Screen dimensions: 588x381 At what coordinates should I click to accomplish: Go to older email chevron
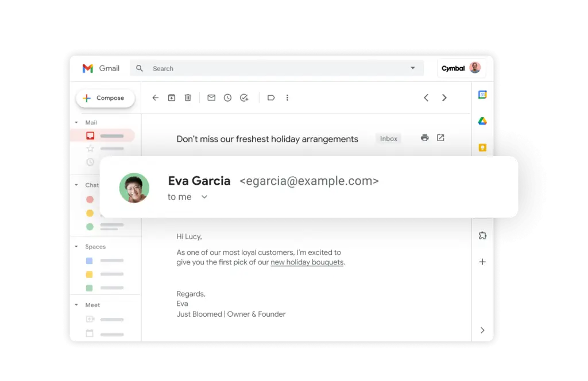pos(444,98)
